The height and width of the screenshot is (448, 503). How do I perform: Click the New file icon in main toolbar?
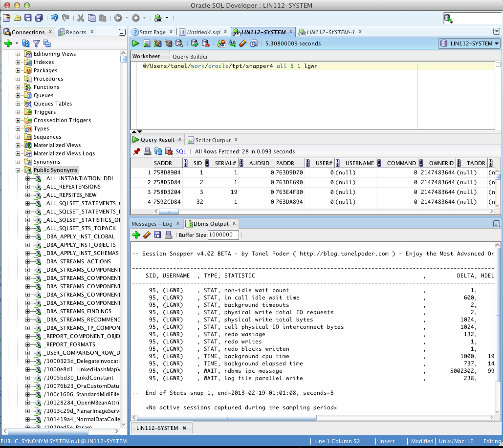(x=6, y=18)
